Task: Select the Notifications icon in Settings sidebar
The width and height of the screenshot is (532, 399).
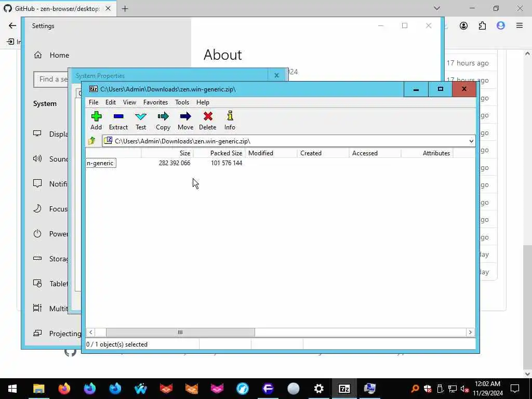Action: coord(37,183)
